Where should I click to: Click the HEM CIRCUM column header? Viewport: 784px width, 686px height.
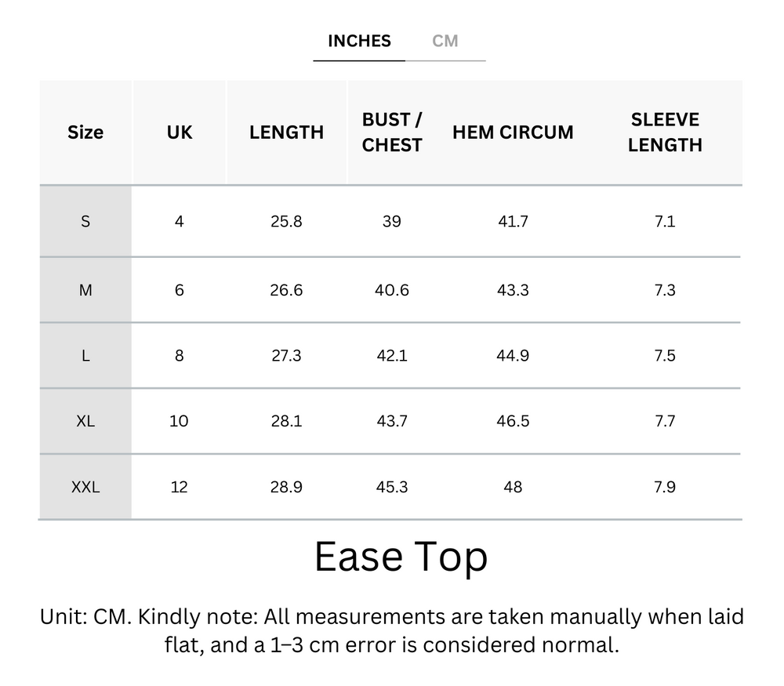coord(513,132)
